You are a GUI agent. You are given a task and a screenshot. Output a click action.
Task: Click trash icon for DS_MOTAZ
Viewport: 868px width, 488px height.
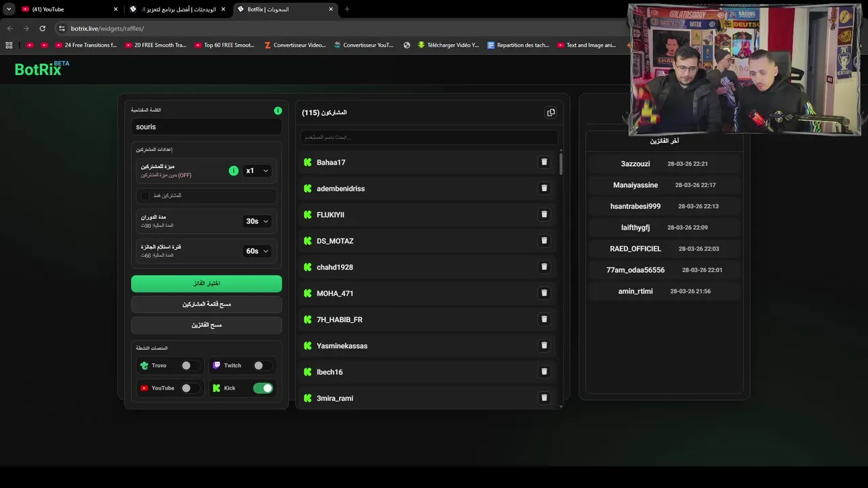coord(544,241)
